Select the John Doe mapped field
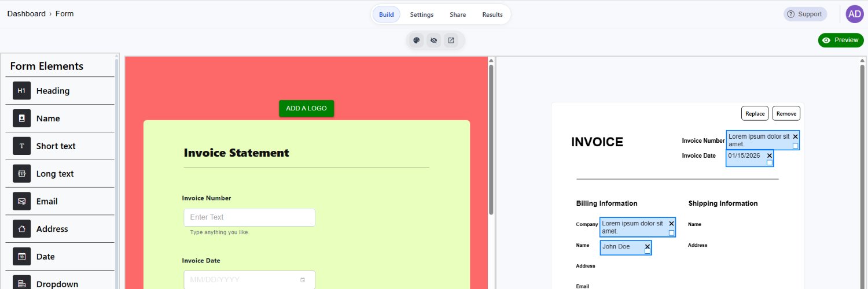Screen dimensions: 868x289 tap(626, 247)
